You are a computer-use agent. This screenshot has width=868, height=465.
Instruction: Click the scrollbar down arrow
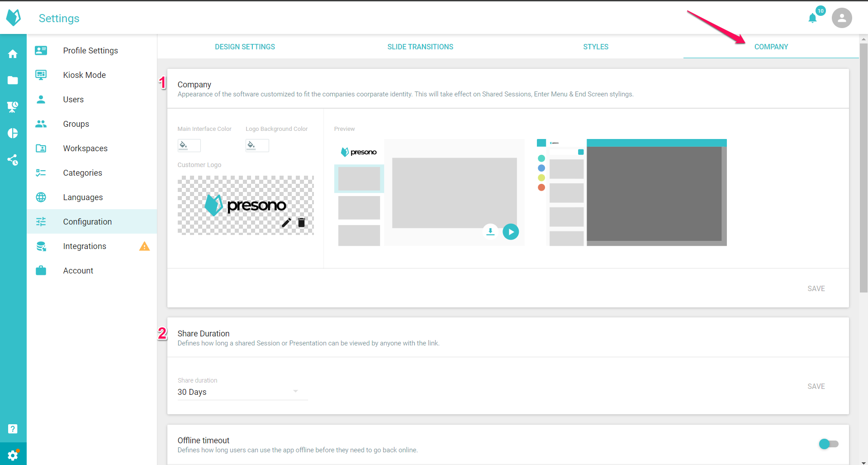(863, 462)
